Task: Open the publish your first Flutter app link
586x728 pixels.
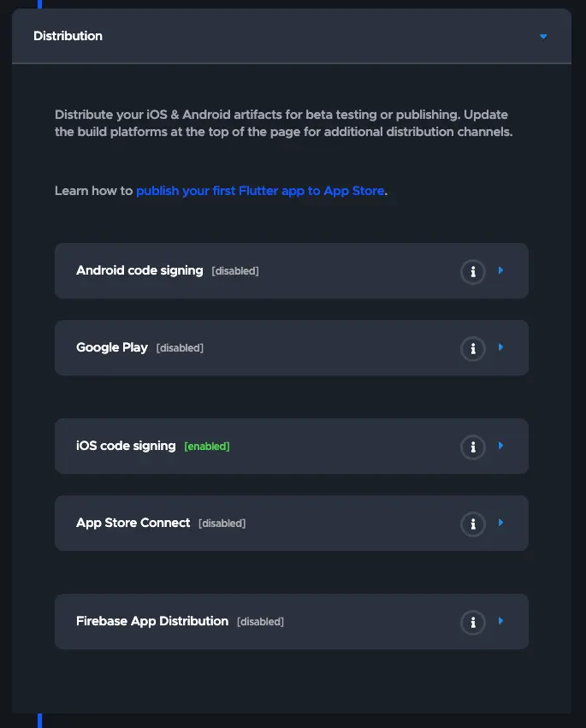Action: tap(260, 191)
